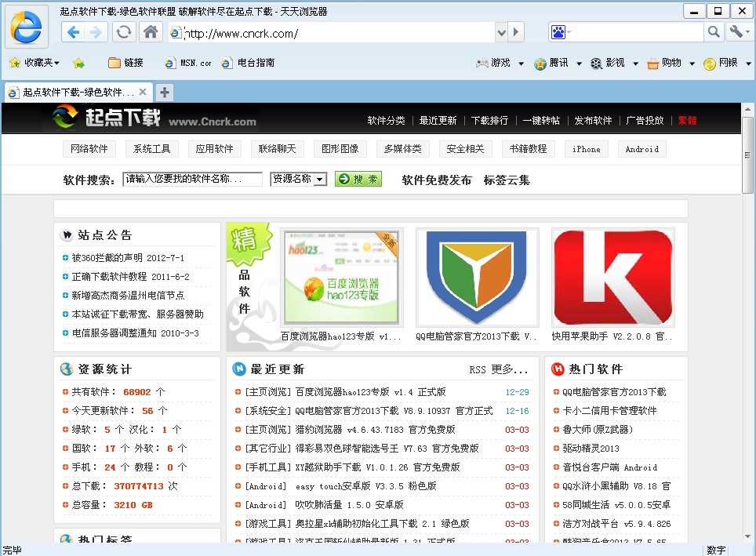
Task: Expand the dropdown arrow next to 影视
Action: pos(635,64)
